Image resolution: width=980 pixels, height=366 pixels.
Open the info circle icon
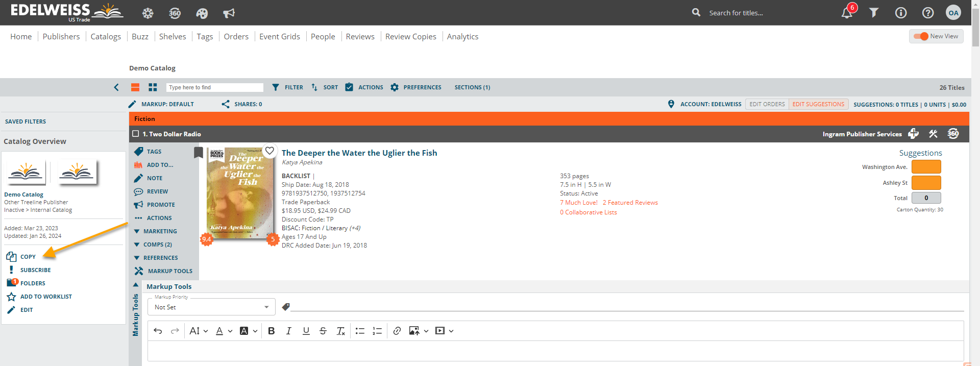[901, 13]
